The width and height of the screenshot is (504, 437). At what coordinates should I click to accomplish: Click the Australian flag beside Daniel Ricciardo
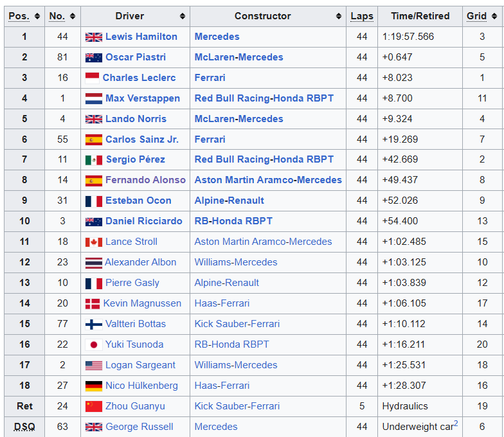tap(94, 221)
